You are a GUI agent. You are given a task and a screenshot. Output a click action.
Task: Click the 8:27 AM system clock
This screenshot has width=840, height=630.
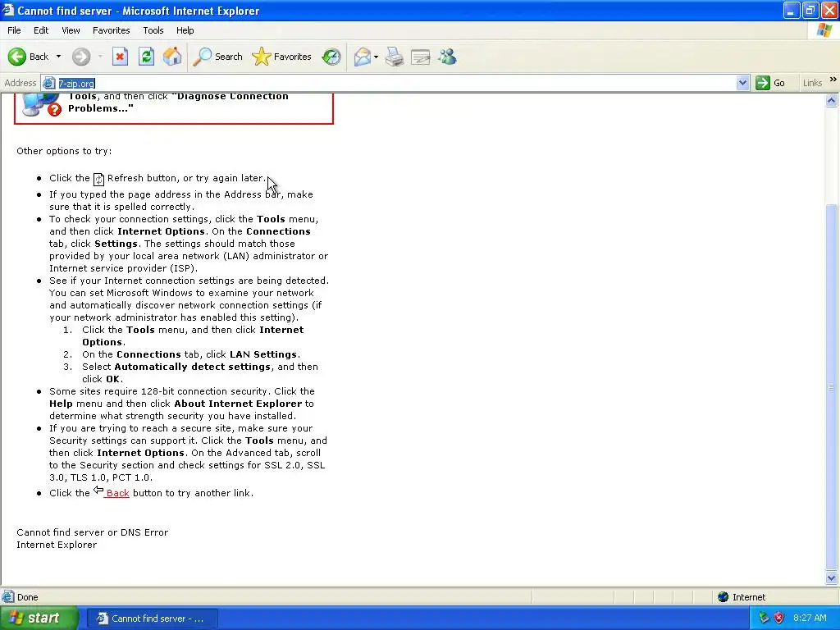(810, 618)
